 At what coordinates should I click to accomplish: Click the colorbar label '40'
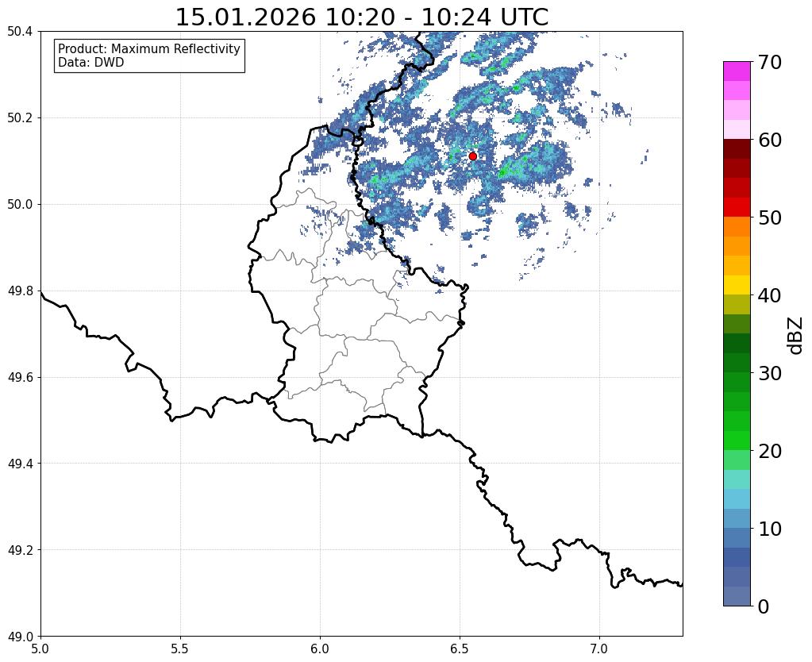(x=770, y=295)
